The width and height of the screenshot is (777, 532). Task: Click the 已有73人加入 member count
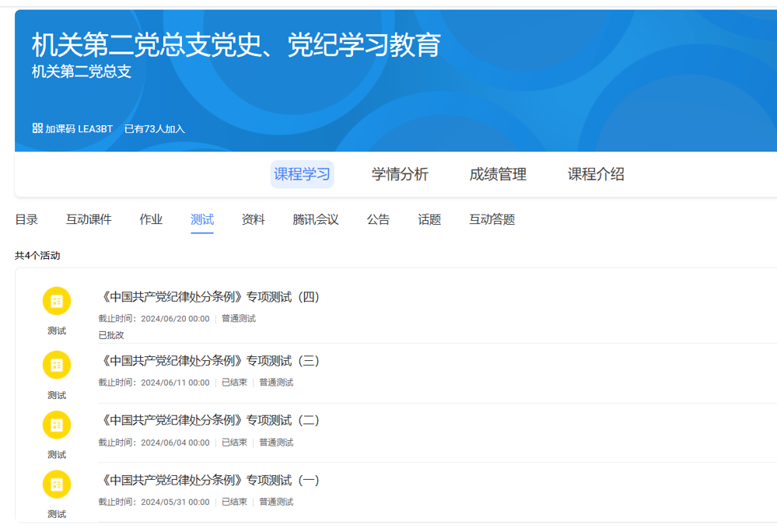point(155,129)
